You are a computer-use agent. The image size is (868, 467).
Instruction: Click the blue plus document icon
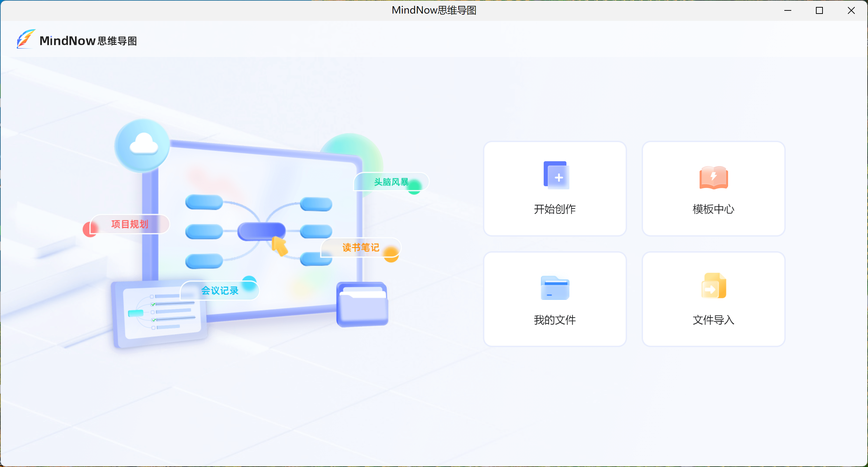(556, 175)
